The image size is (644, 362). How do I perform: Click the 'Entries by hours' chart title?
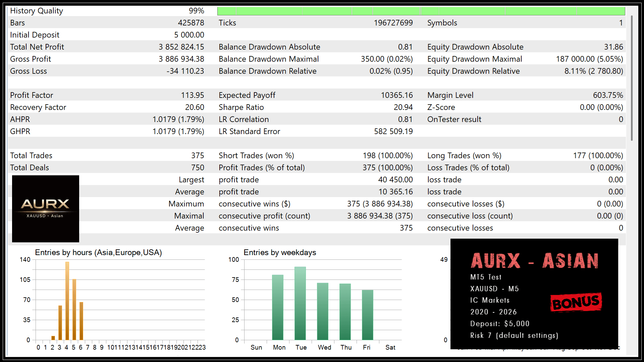tap(98, 252)
